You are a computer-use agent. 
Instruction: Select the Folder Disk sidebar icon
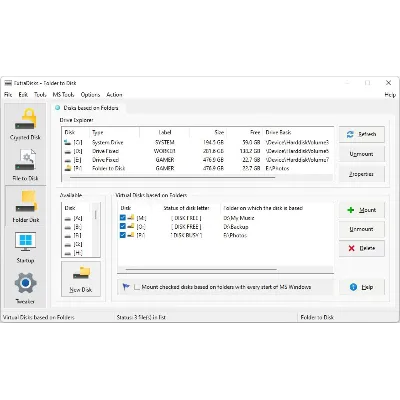tap(25, 207)
